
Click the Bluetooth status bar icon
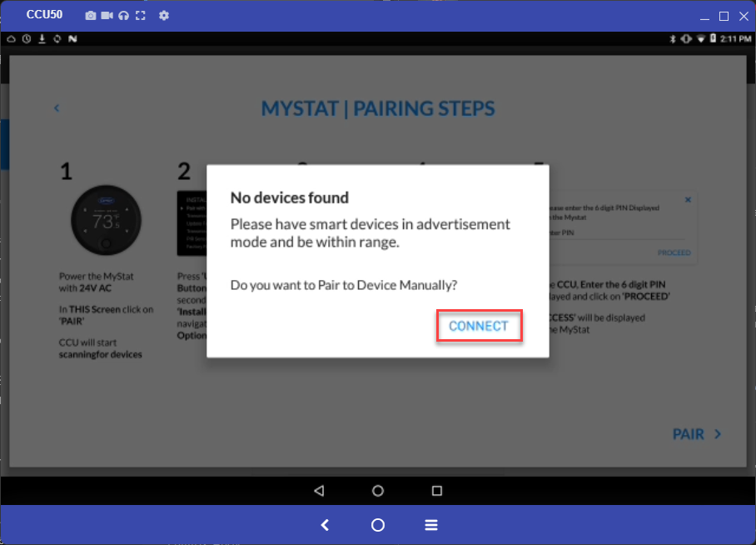click(x=673, y=39)
